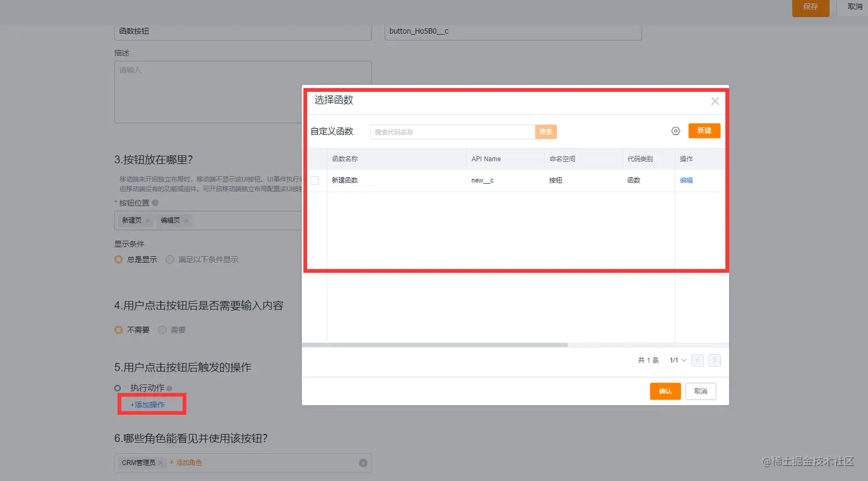Click the 保存 button at the page top

(x=811, y=7)
